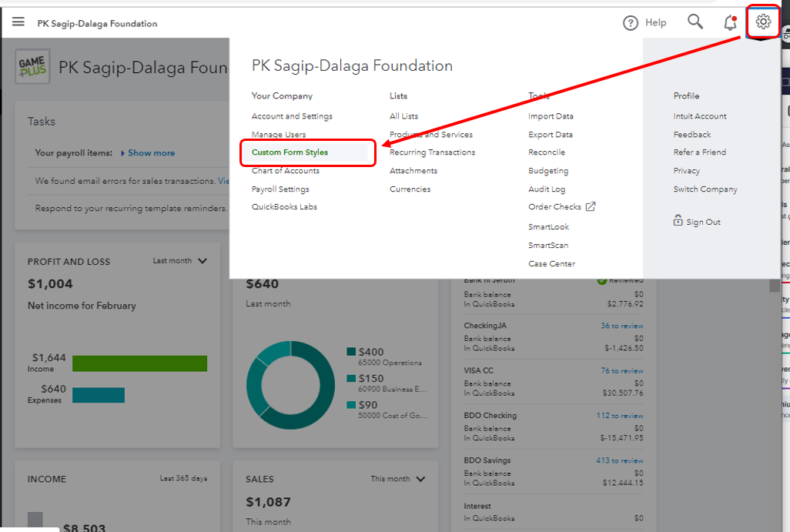The image size is (790, 532).
Task: Open Profit and Loss Last month dropdown
Action: [x=180, y=261]
